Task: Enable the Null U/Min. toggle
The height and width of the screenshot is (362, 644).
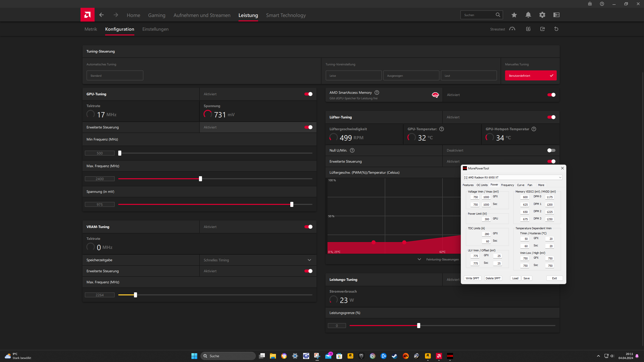Action: point(551,150)
